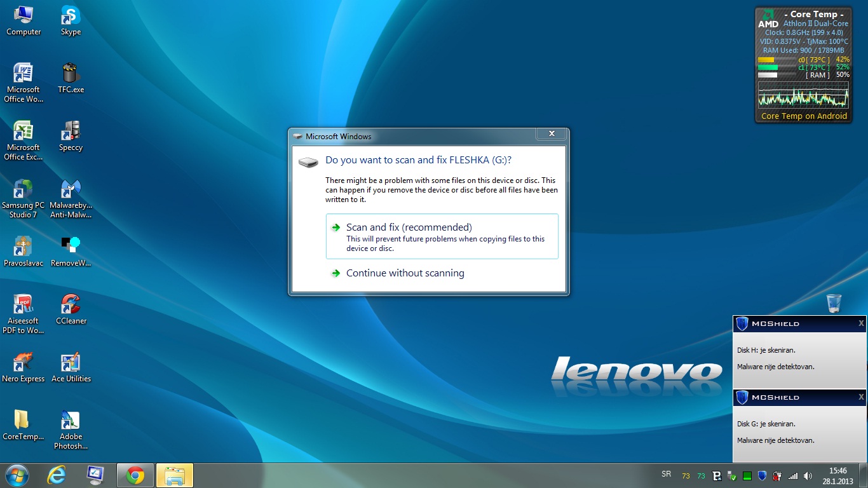Select the CoreTemp folder on the desktop
Image resolution: width=868 pixels, height=488 pixels.
[x=24, y=425]
